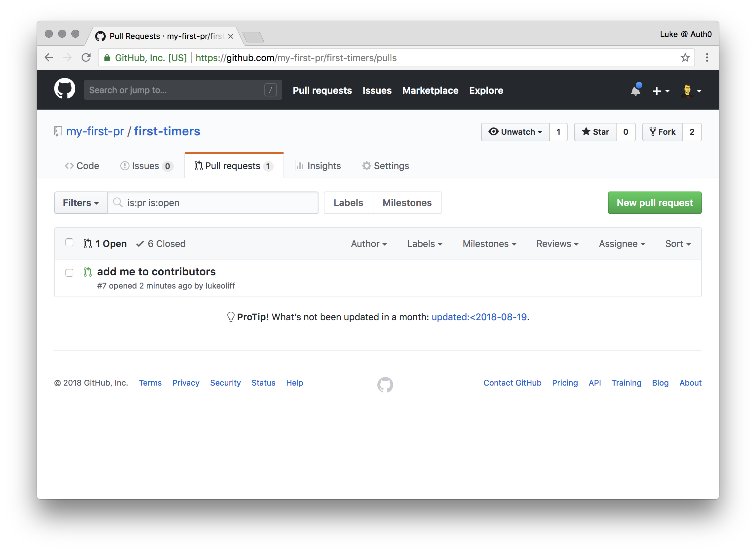The image size is (756, 552).
Task: Go to Pull requests in top navigation
Action: click(322, 90)
